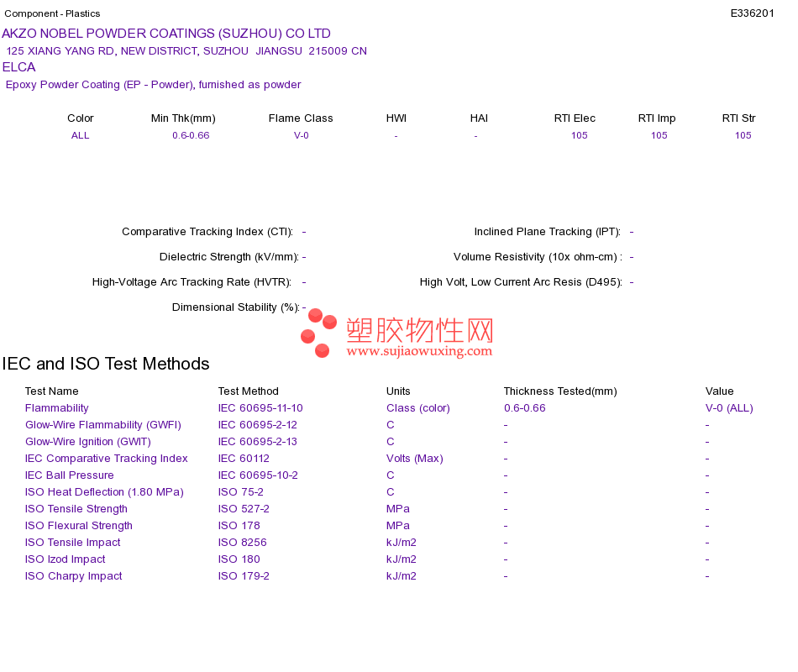
Task: Click the High Volt, Low Current Arc Resis label
Action: pyautogui.click(x=521, y=282)
